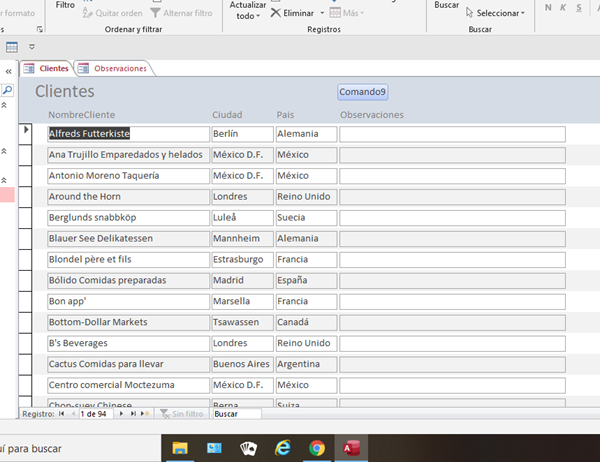Open Microsoft Access from the taskbar
Viewport: 600px width, 462px height.
[x=351, y=448]
